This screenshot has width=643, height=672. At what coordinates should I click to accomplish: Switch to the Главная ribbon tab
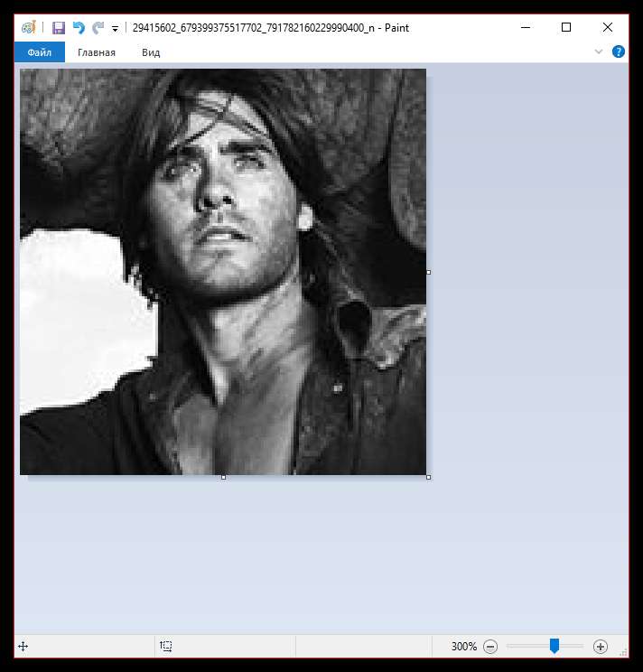(97, 52)
